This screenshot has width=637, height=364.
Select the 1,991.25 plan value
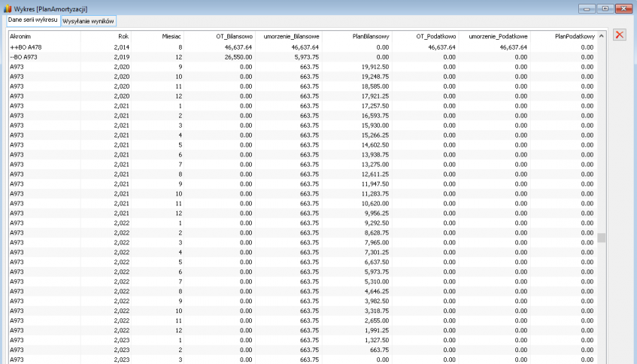pos(377,330)
